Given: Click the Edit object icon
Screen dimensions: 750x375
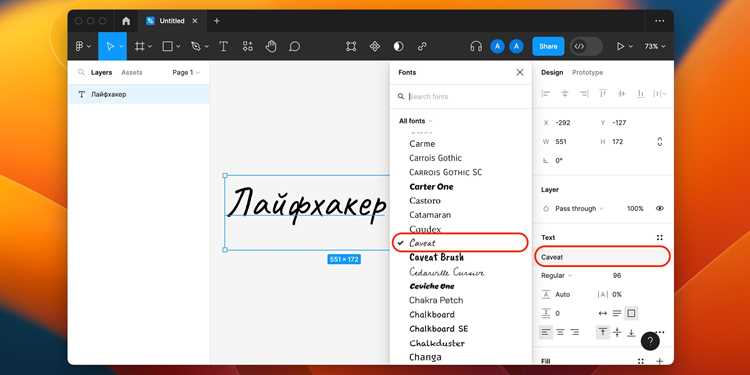Looking at the screenshot, I should 351,46.
